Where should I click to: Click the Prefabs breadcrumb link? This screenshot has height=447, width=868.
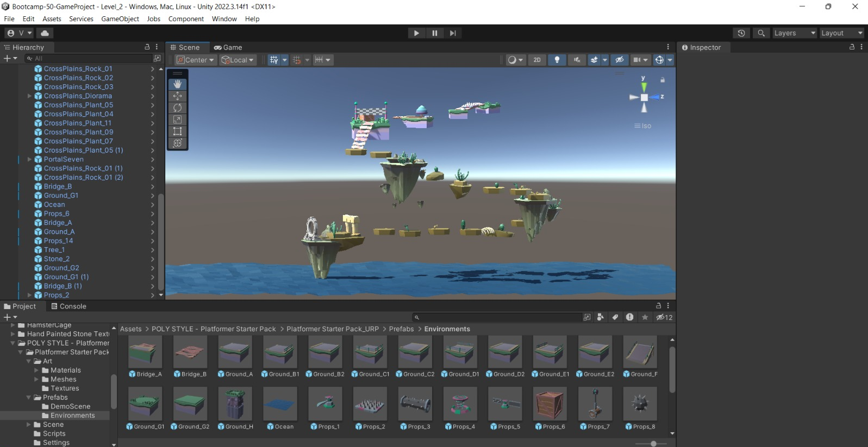401,329
